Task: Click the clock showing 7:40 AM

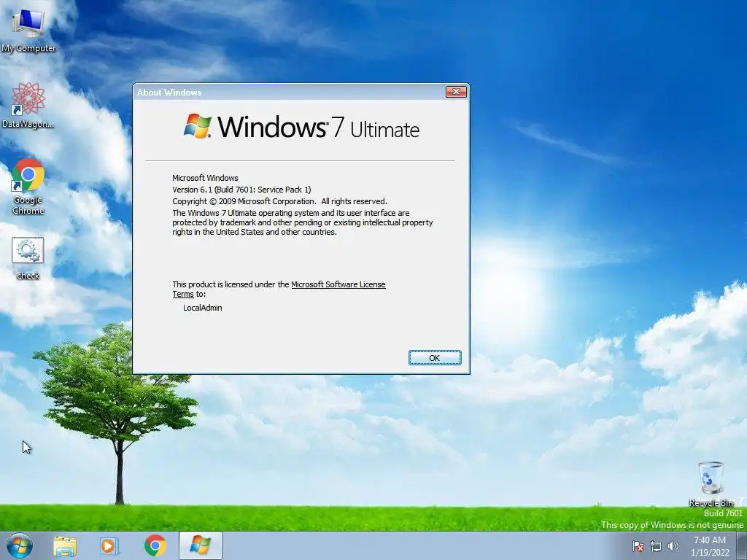Action: [x=710, y=546]
